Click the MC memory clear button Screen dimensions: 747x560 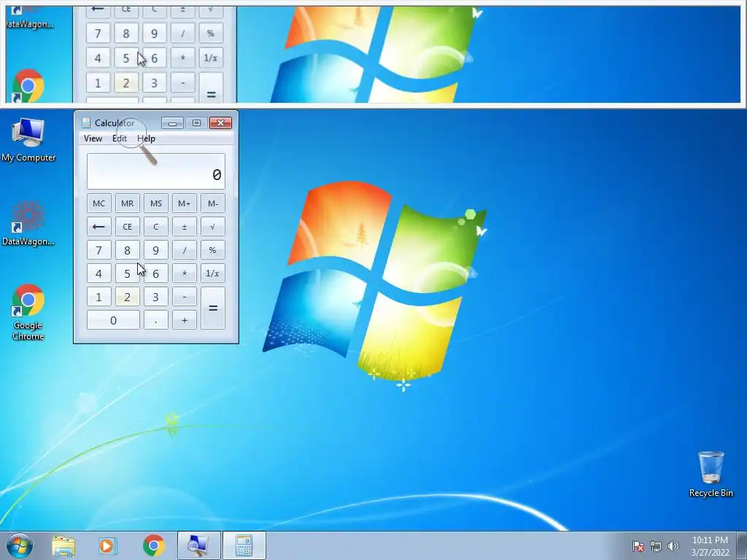point(99,203)
